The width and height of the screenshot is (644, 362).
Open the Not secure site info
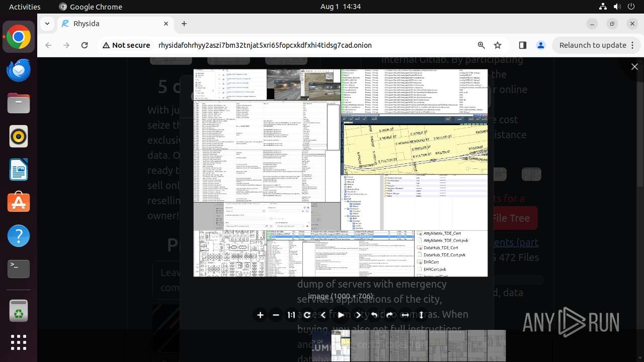126,45
